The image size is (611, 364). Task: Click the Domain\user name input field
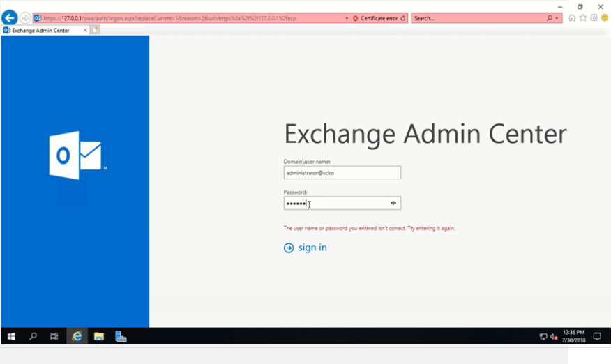(x=342, y=172)
